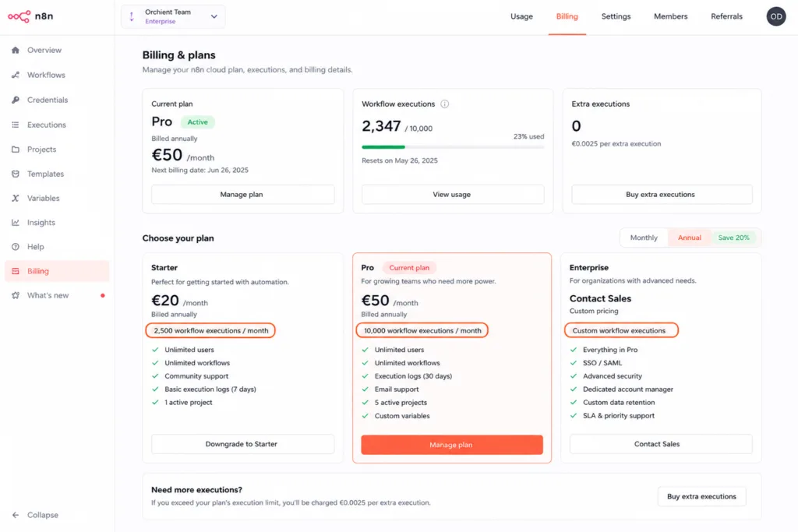Click the checkmark icon beside 'Custom variables'
This screenshot has width=798, height=532.
pos(365,415)
